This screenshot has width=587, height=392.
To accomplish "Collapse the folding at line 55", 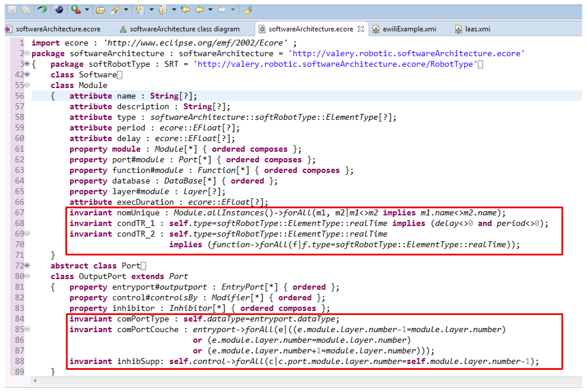I will 27,85.
